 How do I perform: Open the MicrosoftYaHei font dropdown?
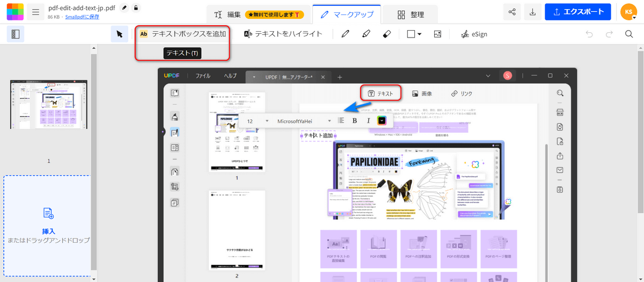(304, 121)
